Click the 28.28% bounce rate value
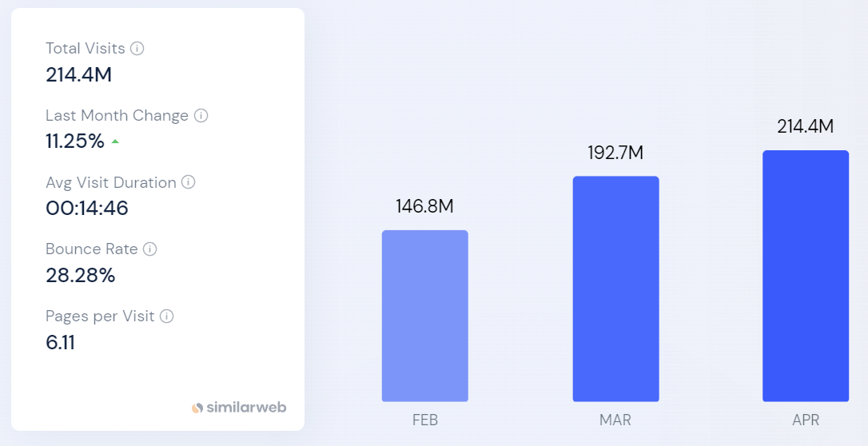 (80, 276)
